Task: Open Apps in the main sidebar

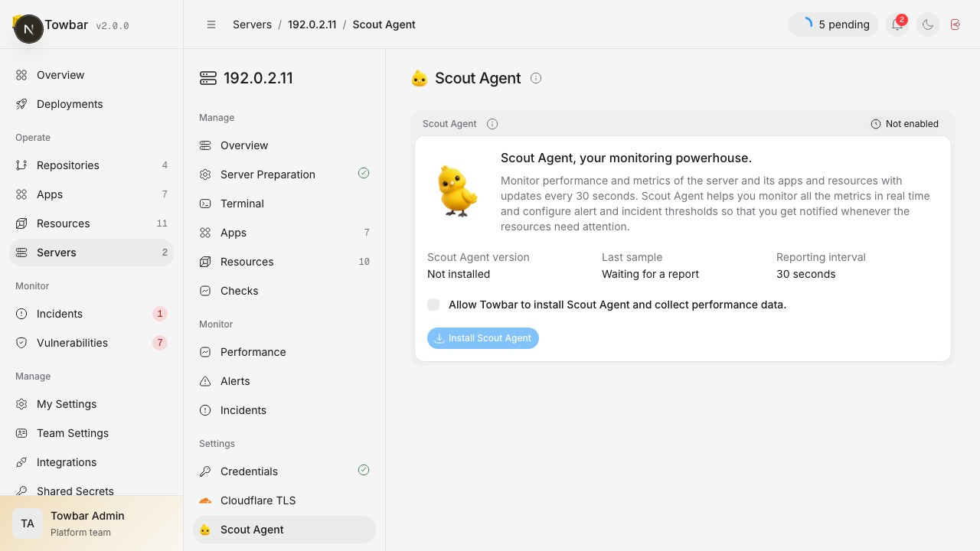Action: tap(91, 194)
